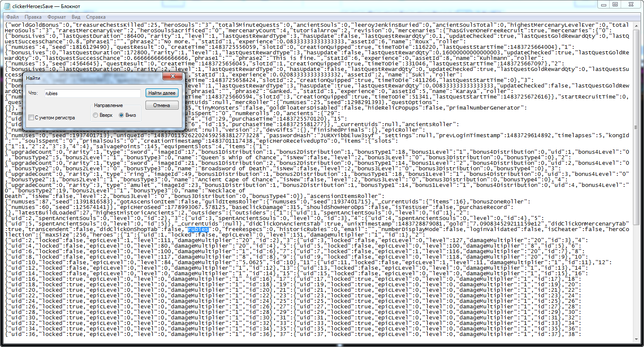644x347 pixels.
Task: Expand the Вид menu
Action: [x=76, y=17]
